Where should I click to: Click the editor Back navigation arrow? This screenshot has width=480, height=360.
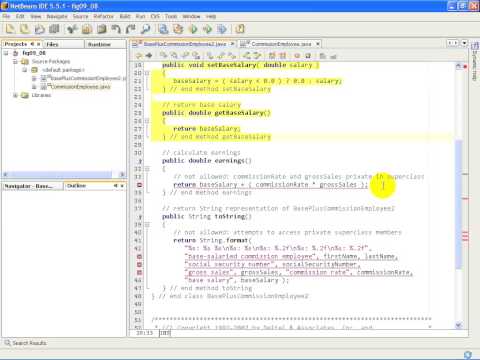click(138, 56)
